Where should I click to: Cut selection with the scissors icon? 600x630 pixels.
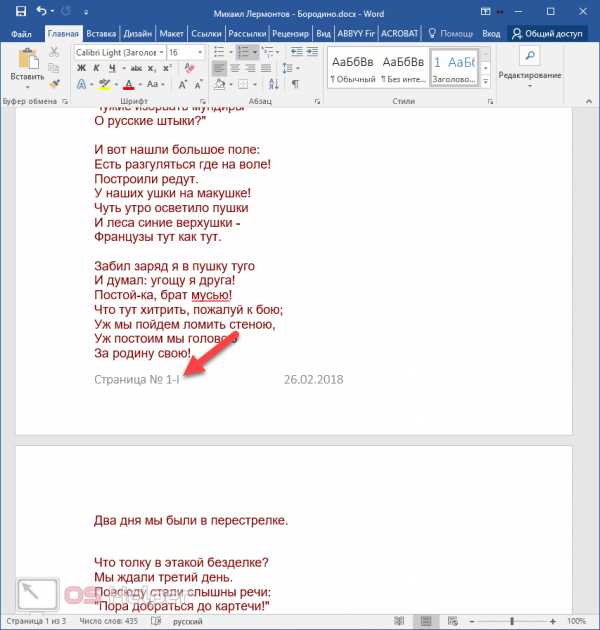coord(54,51)
